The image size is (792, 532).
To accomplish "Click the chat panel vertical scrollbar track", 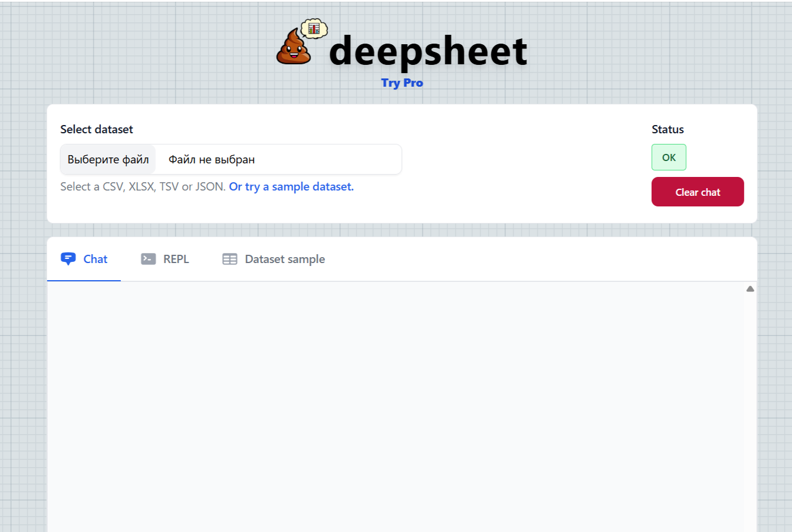I will tap(750, 413).
